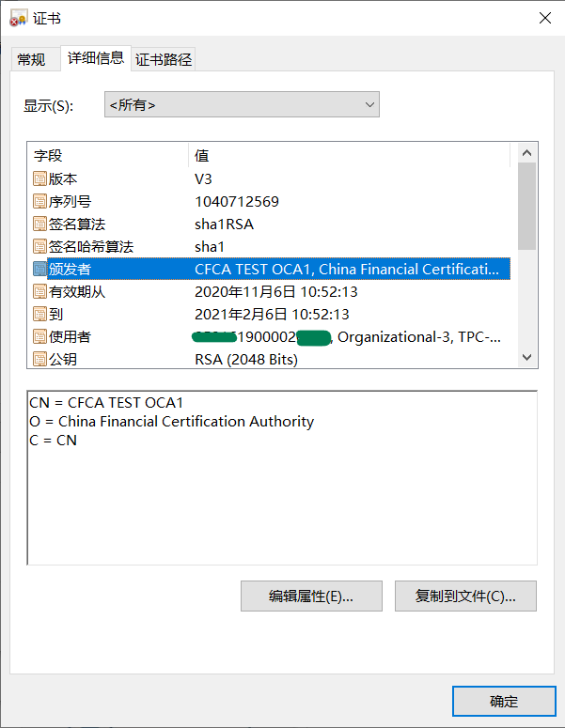Image resolution: width=565 pixels, height=728 pixels.
Task: Click the icon beside 使用者 field
Action: (x=40, y=336)
